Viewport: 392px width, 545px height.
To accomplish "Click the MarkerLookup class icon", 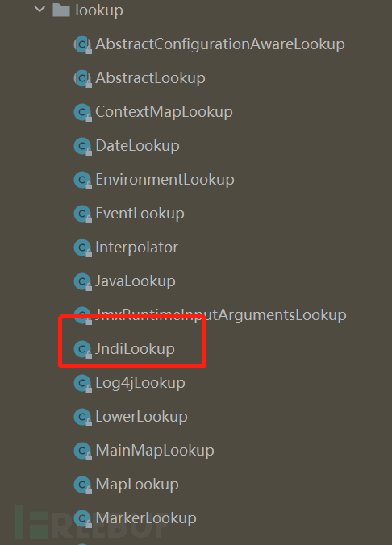I will tap(83, 518).
